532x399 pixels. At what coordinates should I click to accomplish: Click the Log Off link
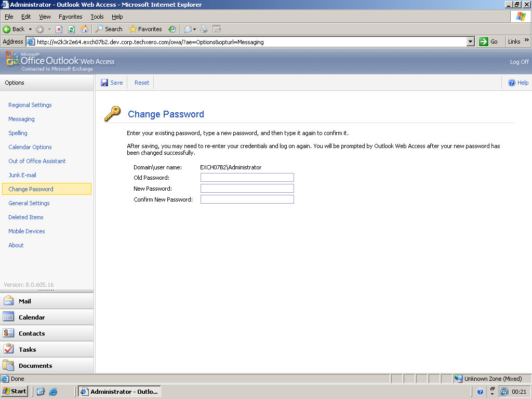click(519, 62)
